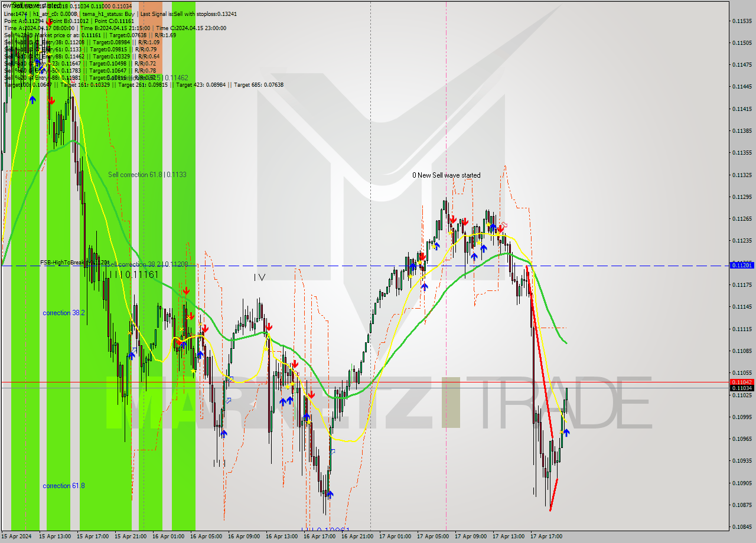
Task: Click the '0 New Sell wave started' annotation
Action: (x=446, y=175)
